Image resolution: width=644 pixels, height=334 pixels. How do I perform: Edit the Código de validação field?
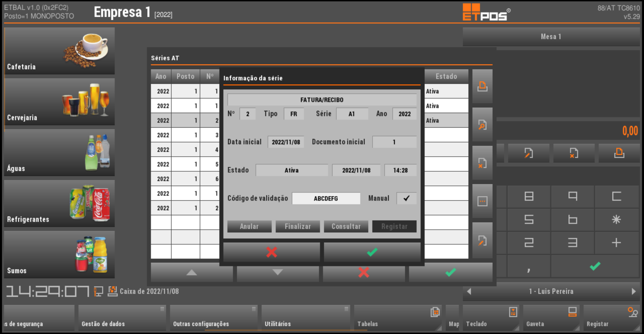coord(326,198)
